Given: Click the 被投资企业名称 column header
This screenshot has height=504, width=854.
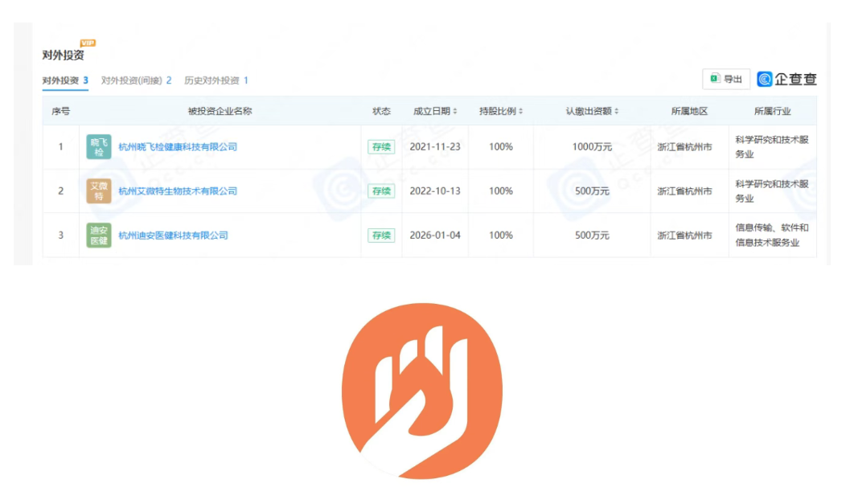Looking at the screenshot, I should coord(220,111).
